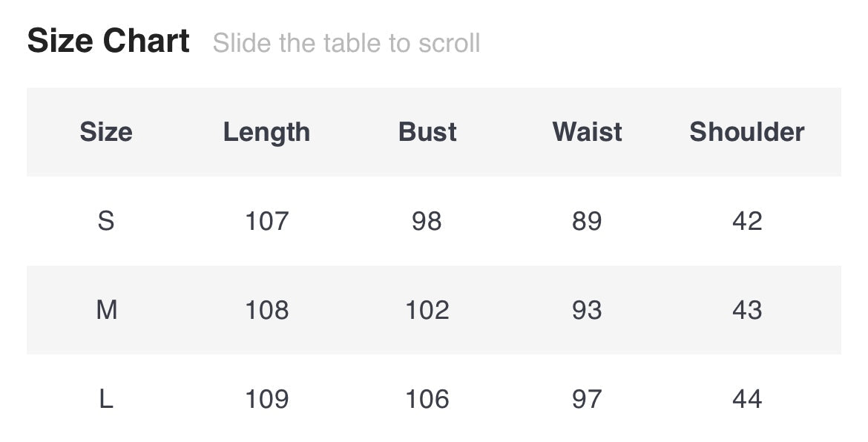The width and height of the screenshot is (868, 442).
Task: Select the M size row label
Action: point(106,310)
